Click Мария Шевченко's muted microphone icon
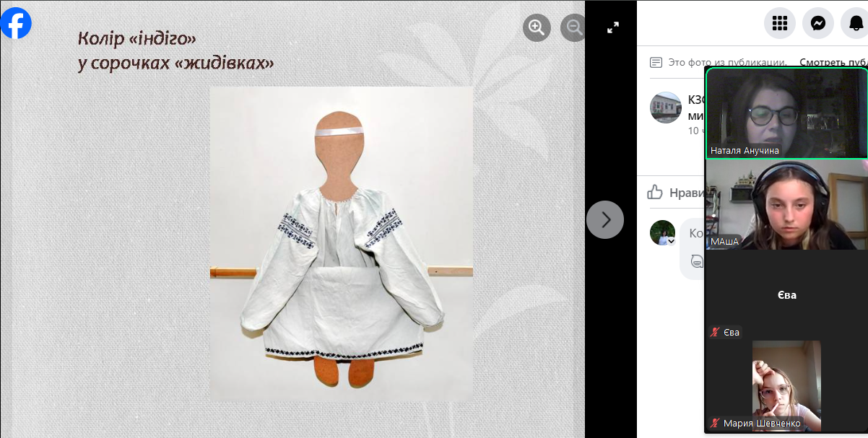This screenshot has width=868, height=438. pos(716,423)
